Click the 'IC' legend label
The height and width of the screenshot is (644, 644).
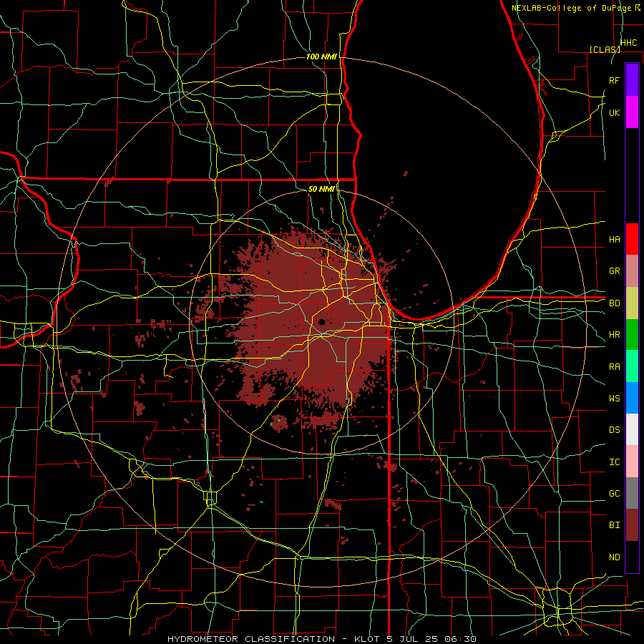(x=614, y=462)
